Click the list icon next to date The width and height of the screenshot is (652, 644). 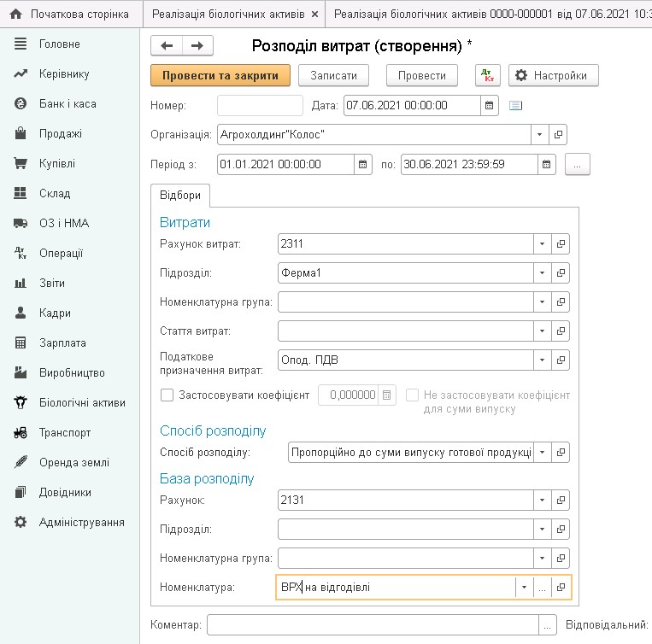pos(515,105)
